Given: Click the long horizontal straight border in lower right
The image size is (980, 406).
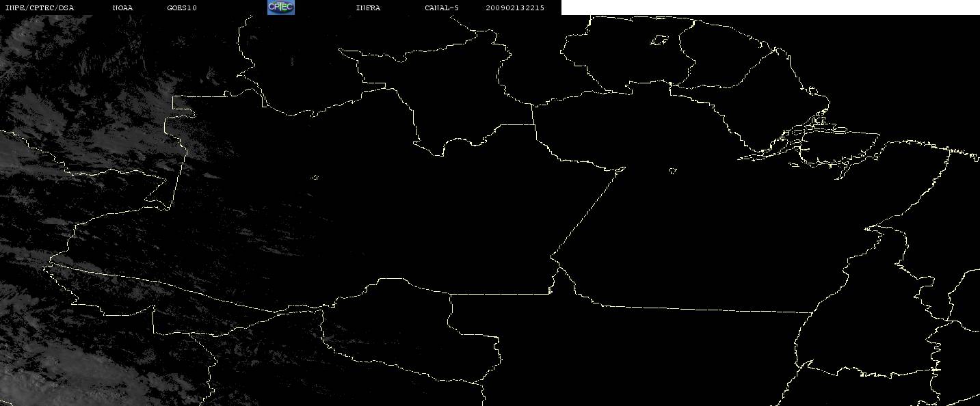Looking at the screenshot, I should click(704, 308).
